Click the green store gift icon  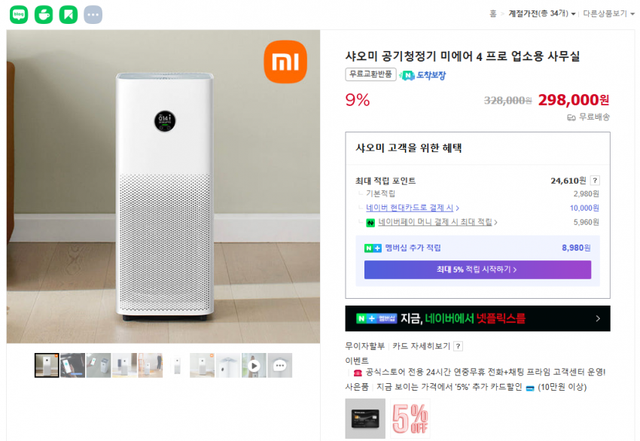43,14
